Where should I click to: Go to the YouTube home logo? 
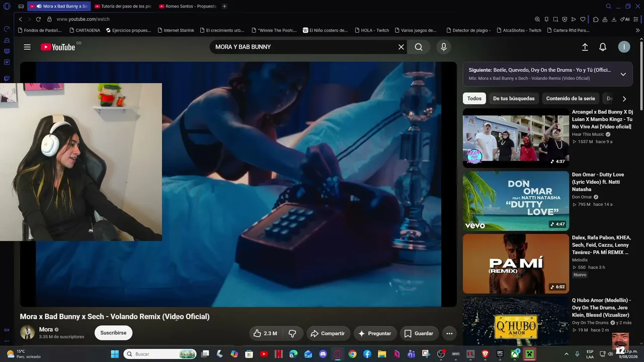tap(58, 47)
